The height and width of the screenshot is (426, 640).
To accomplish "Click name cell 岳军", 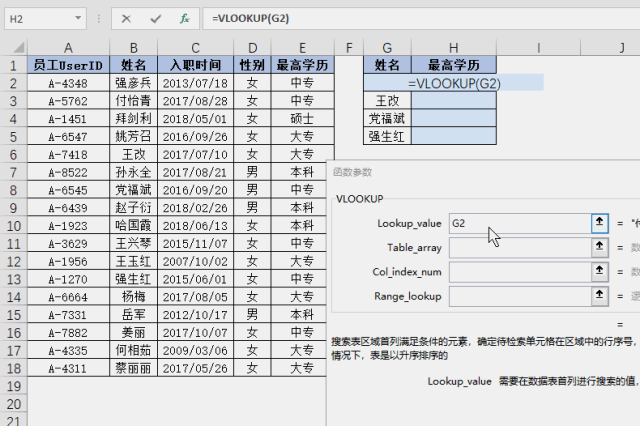I will click(133, 315).
